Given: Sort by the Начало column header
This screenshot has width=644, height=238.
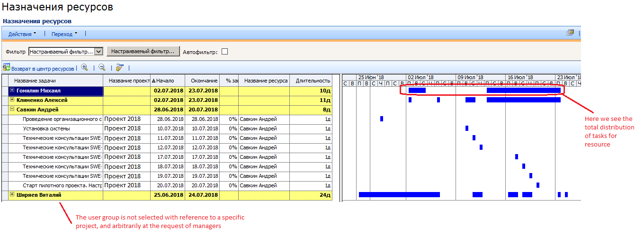Looking at the screenshot, I should [x=165, y=81].
